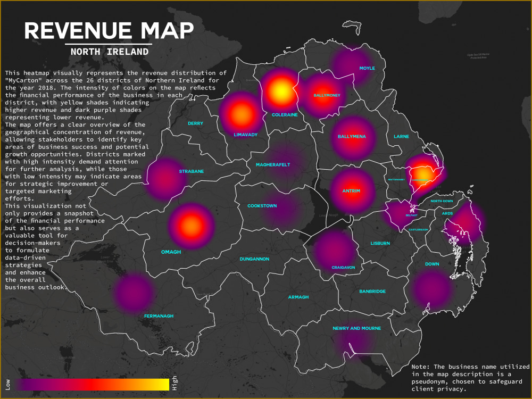532x399 pixels.
Task: Click the NORTH IRELAND subtitle
Action: point(109,52)
